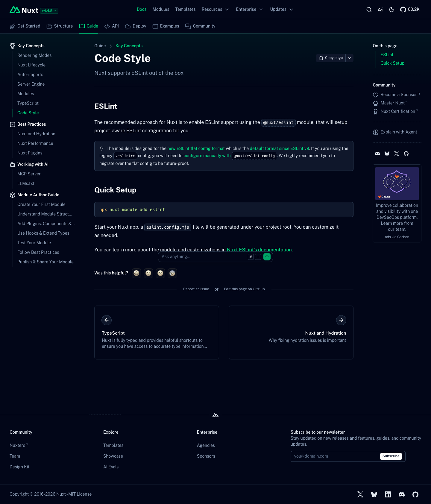Expand the Resources menu
The width and height of the screenshot is (431, 504).
click(215, 10)
